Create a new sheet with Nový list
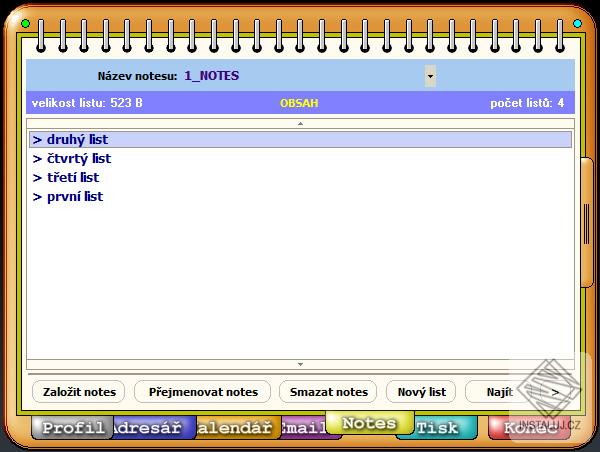This screenshot has height=452, width=600. 421,392
